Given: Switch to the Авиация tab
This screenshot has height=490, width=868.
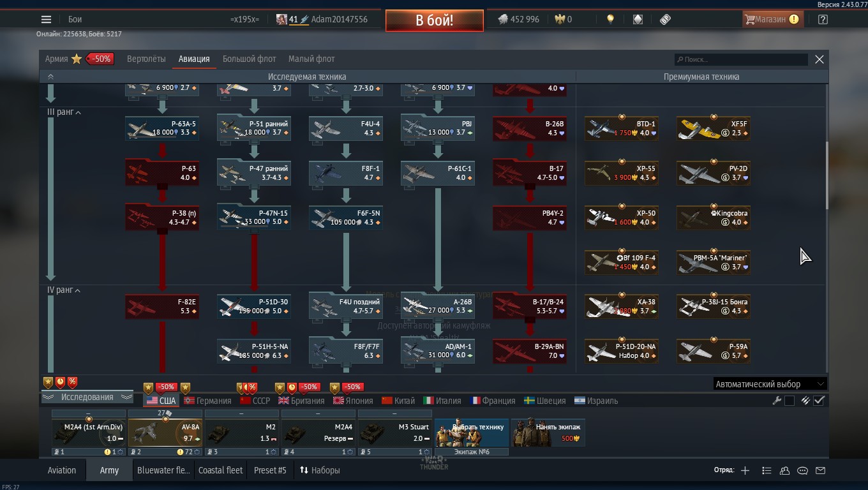Looking at the screenshot, I should [x=194, y=59].
